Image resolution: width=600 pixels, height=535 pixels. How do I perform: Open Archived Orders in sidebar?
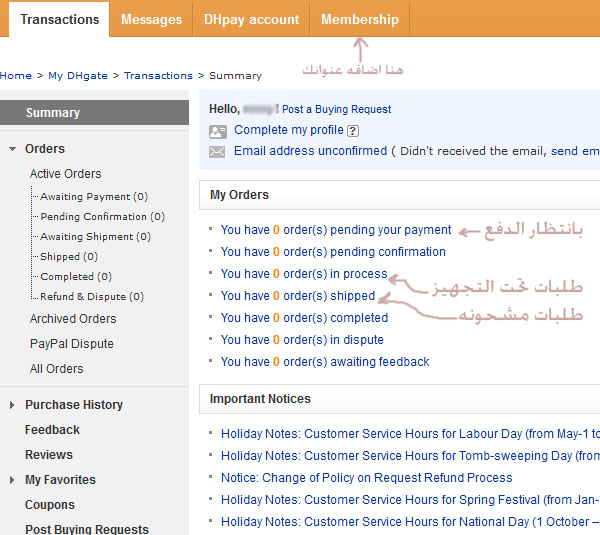tap(73, 319)
